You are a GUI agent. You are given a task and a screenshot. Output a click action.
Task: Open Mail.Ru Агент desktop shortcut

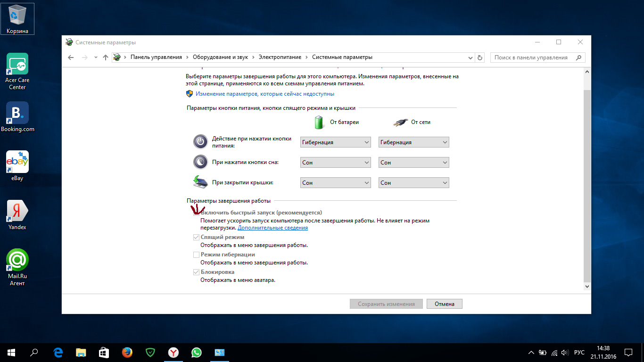coord(17,267)
